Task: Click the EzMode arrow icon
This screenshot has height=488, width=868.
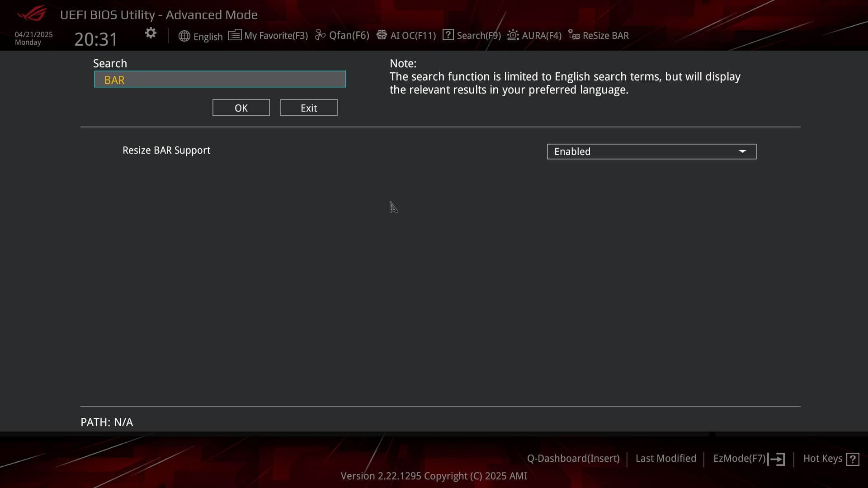Action: (x=777, y=460)
